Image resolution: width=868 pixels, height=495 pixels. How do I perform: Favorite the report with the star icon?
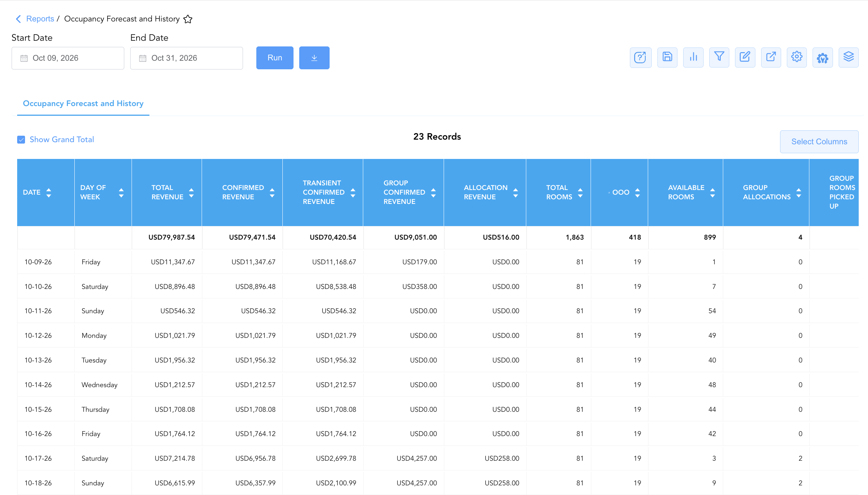[x=188, y=19]
